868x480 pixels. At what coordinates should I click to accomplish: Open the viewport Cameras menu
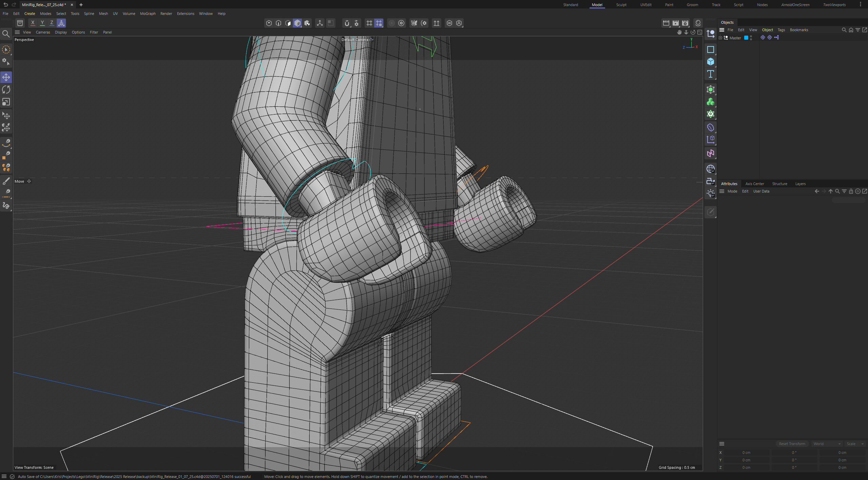pyautogui.click(x=43, y=32)
